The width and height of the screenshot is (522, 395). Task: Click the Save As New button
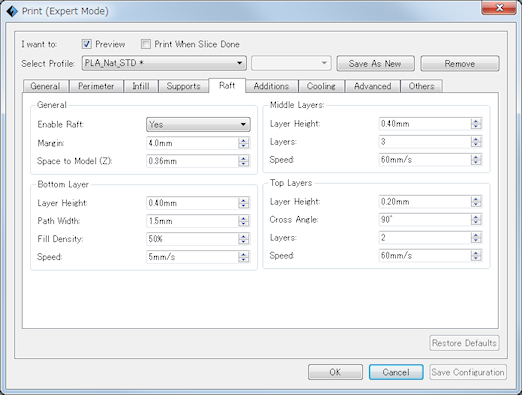point(375,63)
